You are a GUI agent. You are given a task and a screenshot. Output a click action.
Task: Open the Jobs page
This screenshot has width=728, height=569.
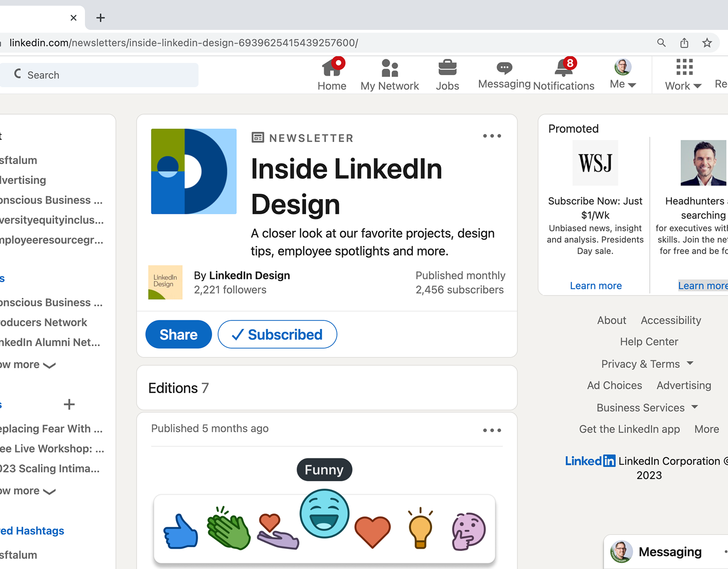(448, 74)
